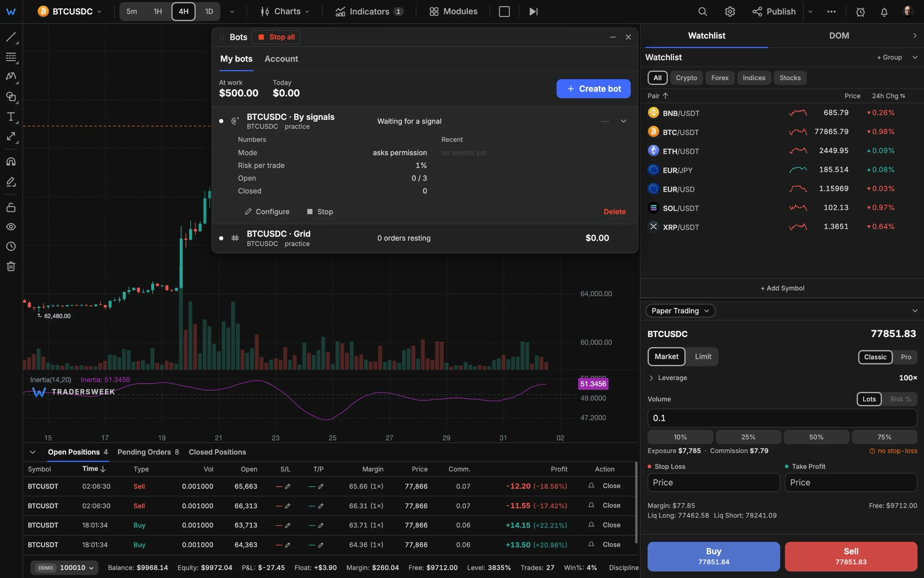Toggle the lock drawings icon
The width and height of the screenshot is (924, 578).
point(11,207)
